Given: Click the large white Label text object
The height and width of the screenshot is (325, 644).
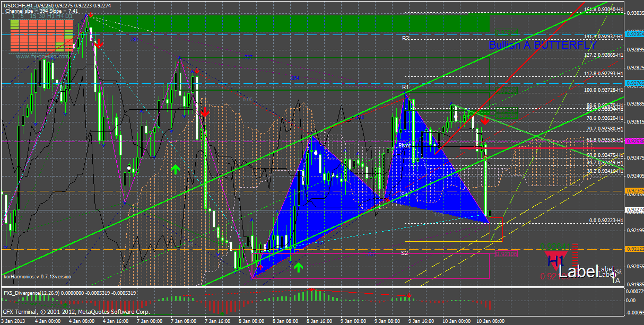Looking at the screenshot, I should 579,272.
